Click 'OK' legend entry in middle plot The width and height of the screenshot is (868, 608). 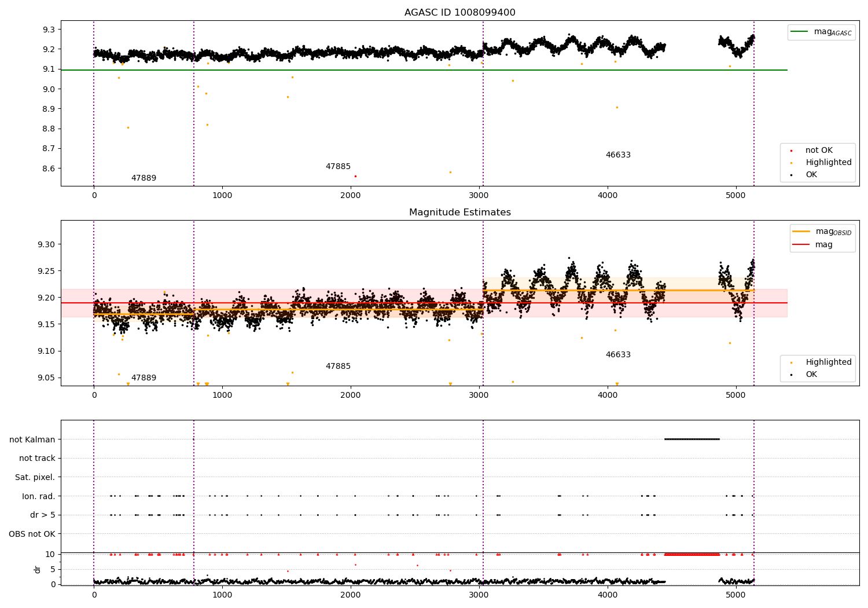click(804, 375)
